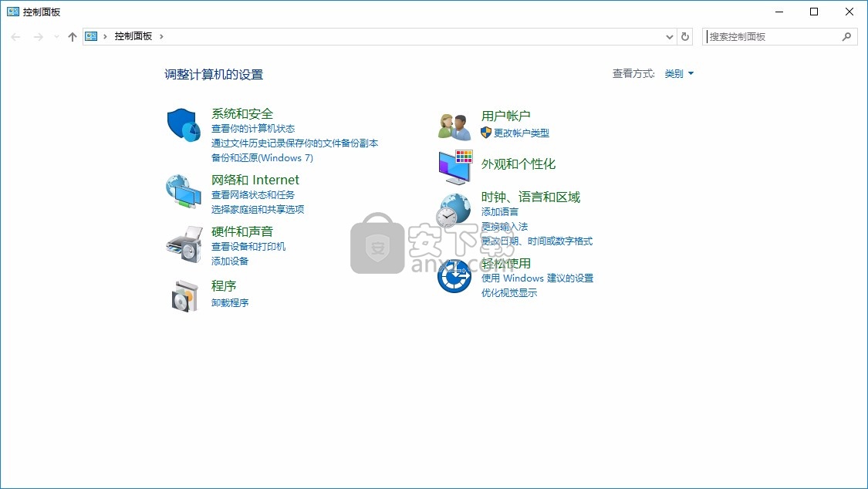
Task: Open the 时钟、语言和区域 heading
Action: (530, 197)
